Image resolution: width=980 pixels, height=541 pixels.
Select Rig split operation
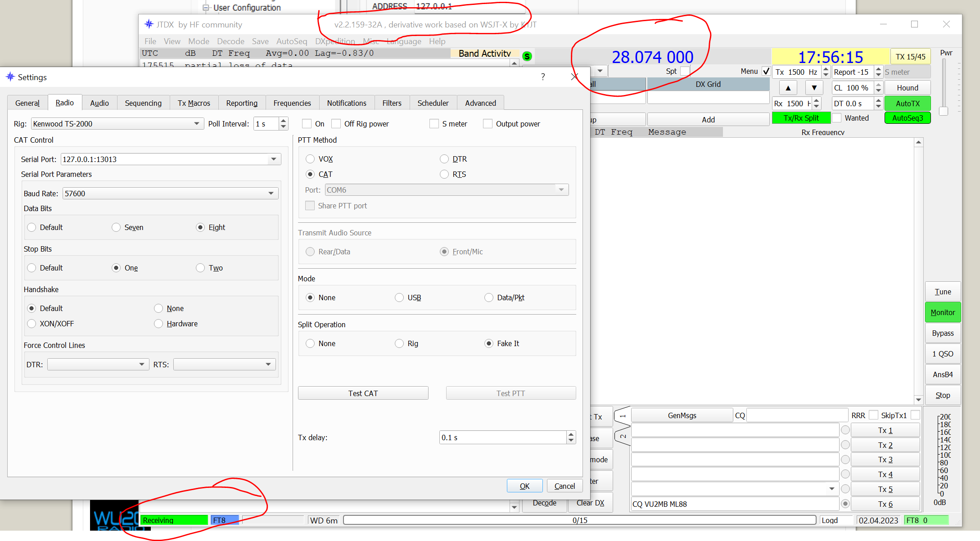pyautogui.click(x=399, y=343)
